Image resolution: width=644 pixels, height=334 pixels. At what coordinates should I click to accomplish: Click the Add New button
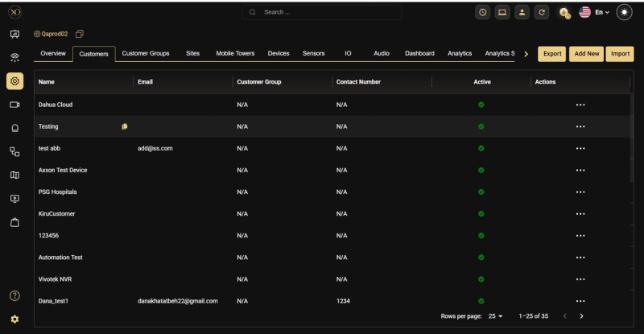tap(587, 54)
